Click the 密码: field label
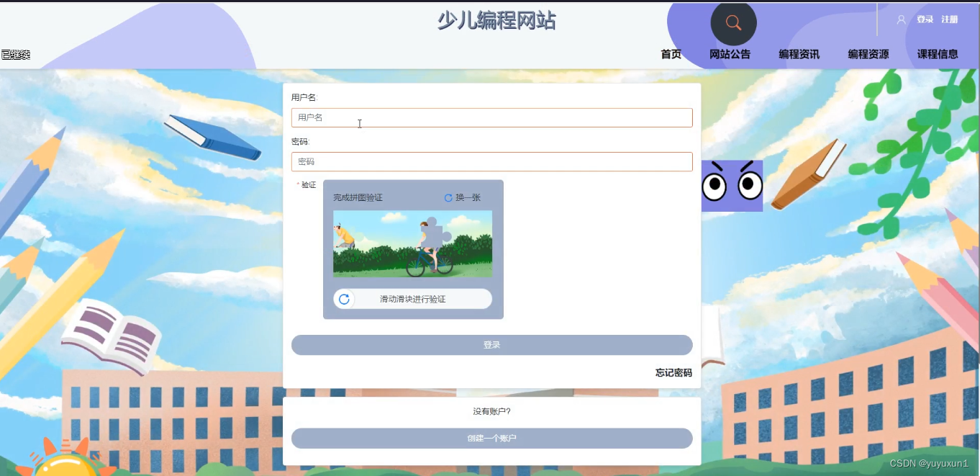Image resolution: width=980 pixels, height=476 pixels. 300,141
